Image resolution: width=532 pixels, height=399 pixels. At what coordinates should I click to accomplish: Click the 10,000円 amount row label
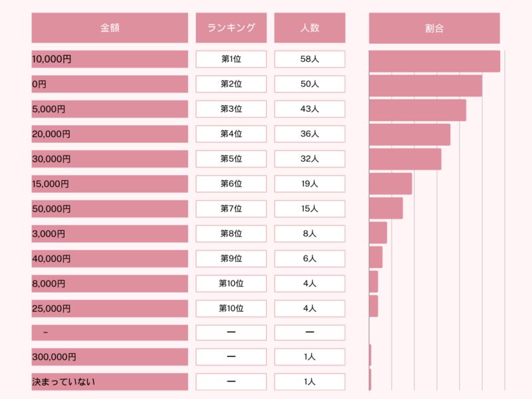point(110,59)
